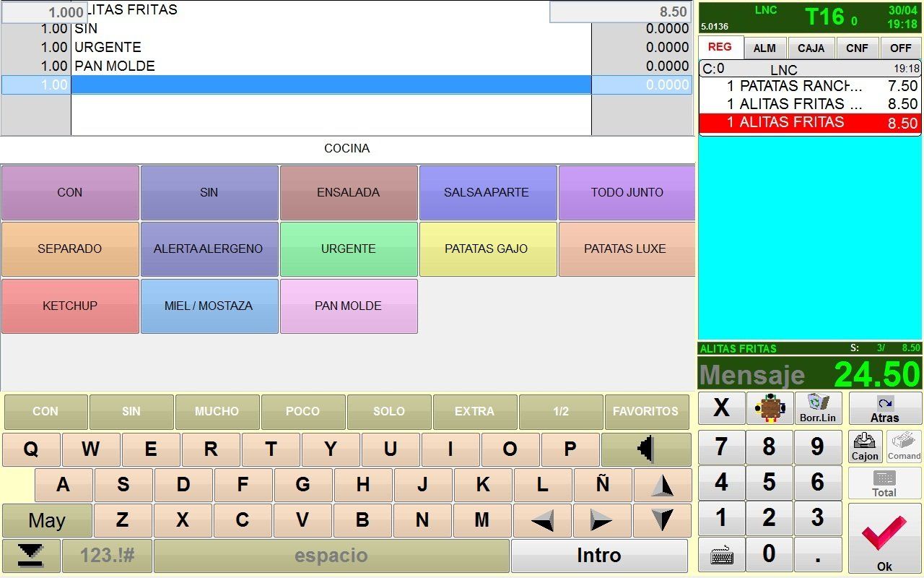Click the EXTRA quick modifier
This screenshot has width=924, height=578.
475,412
